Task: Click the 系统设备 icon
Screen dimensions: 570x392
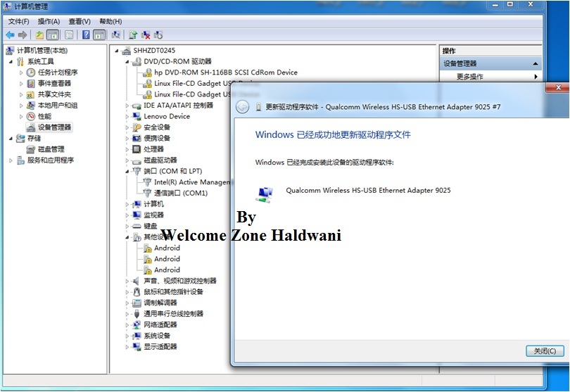Action: click(137, 336)
